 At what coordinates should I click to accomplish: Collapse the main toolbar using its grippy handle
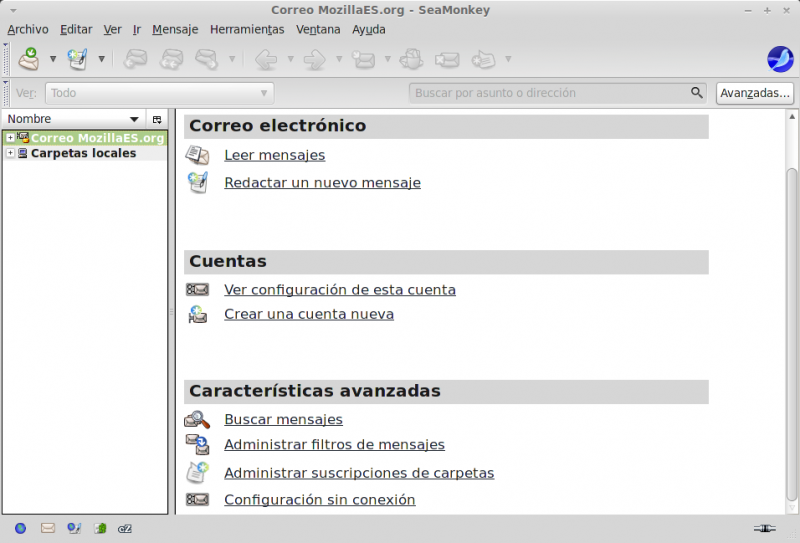pyautogui.click(x=6, y=59)
